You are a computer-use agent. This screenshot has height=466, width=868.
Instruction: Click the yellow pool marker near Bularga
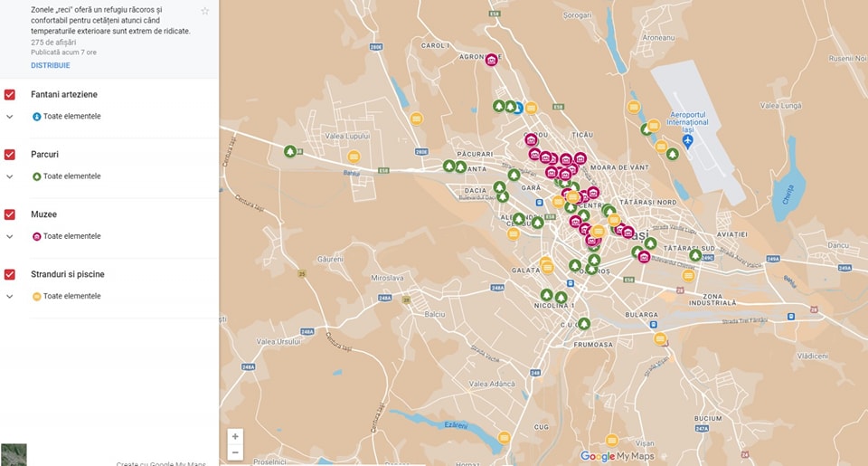660,339
